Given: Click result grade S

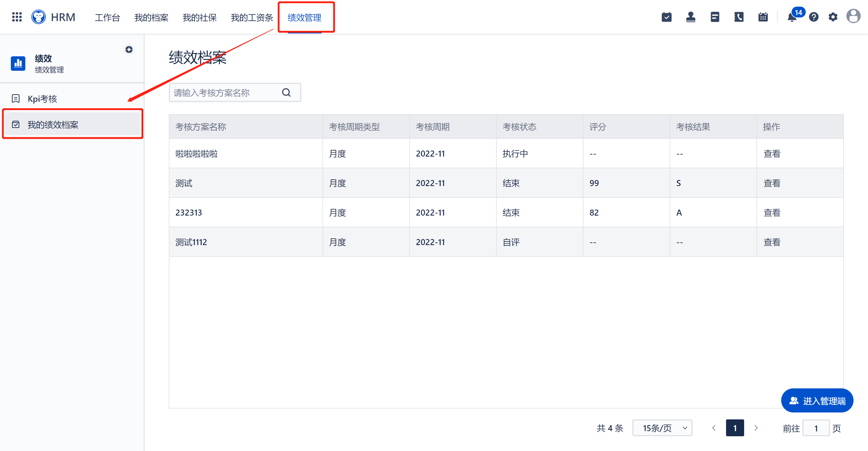Looking at the screenshot, I should 679,183.
